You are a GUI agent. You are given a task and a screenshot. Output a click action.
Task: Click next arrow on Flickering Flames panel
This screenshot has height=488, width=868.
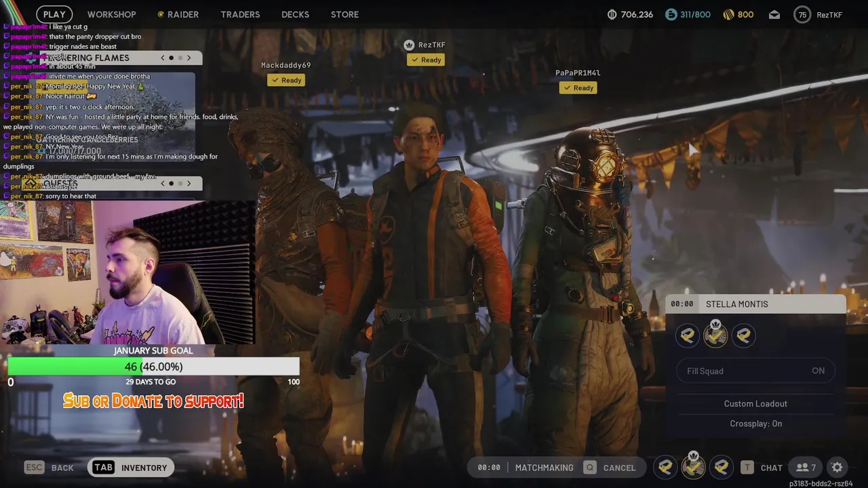pos(189,58)
